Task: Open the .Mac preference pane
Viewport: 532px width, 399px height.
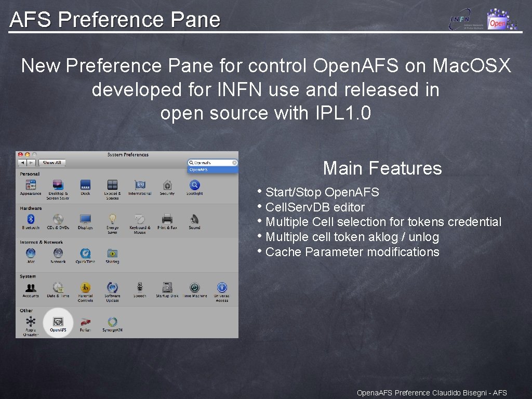Action: (31, 256)
